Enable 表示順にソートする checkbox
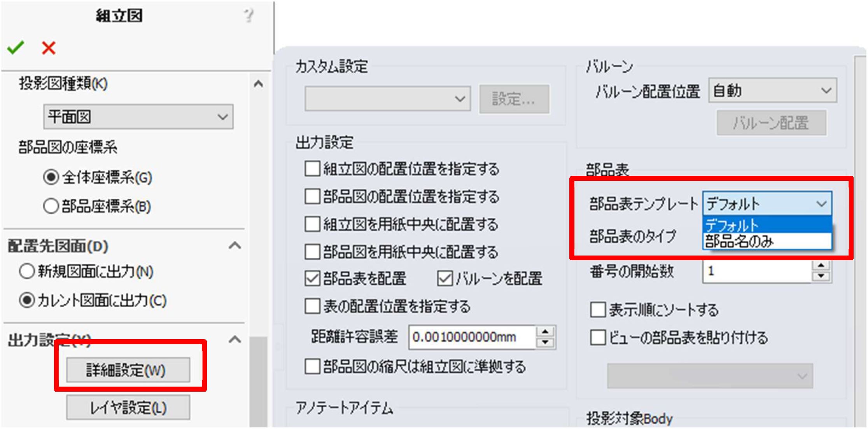The width and height of the screenshot is (868, 429). point(598,310)
